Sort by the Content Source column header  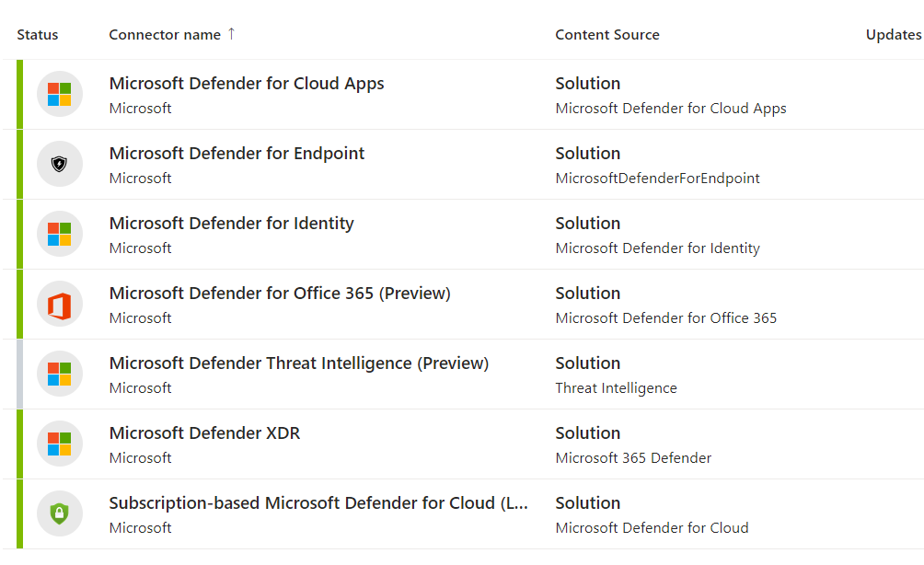(607, 35)
